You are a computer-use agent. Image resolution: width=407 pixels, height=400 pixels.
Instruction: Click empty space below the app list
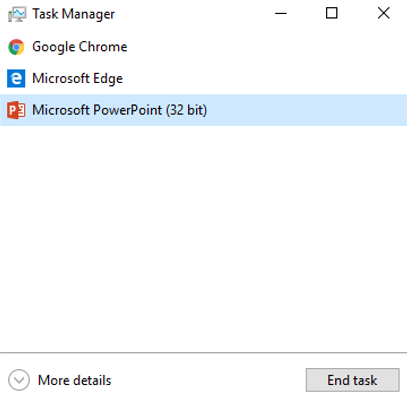[203, 238]
